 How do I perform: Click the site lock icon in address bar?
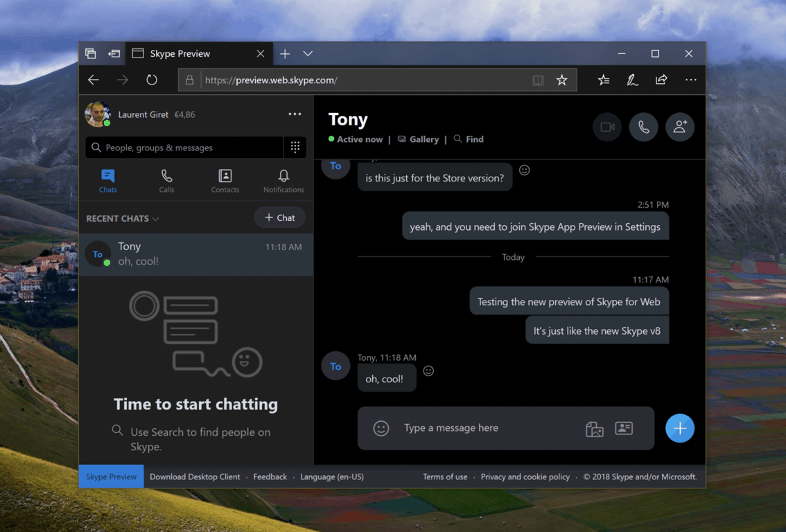click(x=189, y=80)
